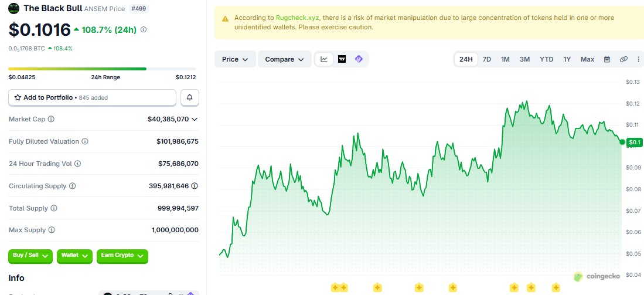Click the BTC price 108.4% change text
Screen dimensions: 644x295
coord(63,49)
